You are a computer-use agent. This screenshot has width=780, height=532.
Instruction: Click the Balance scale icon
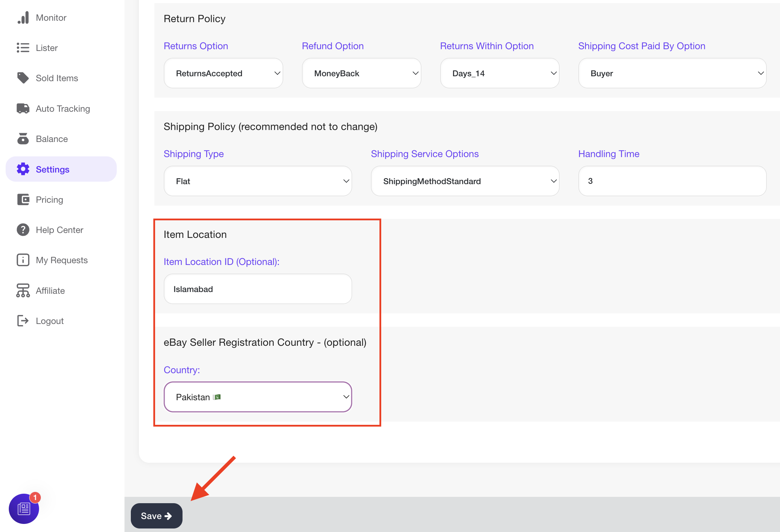tap(23, 139)
